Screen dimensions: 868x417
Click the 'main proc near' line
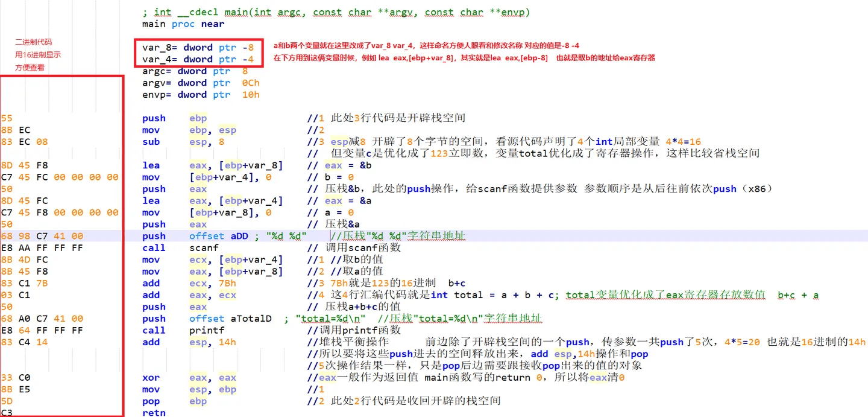(x=183, y=24)
